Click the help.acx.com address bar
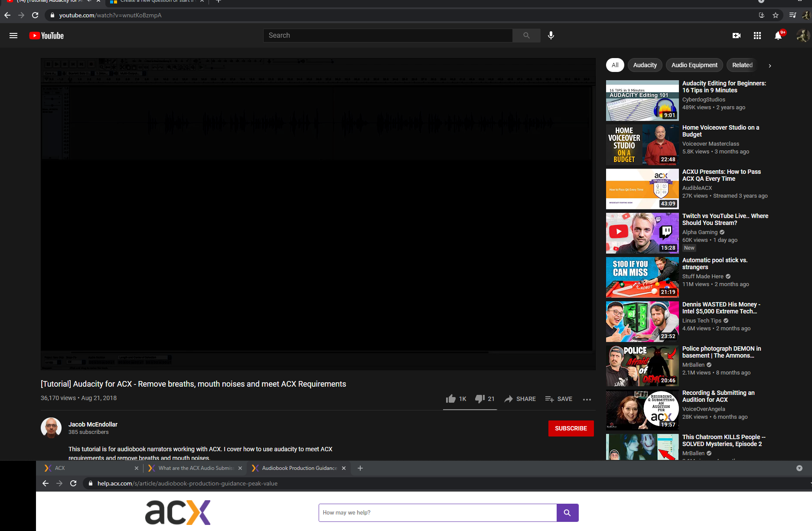 (x=187, y=483)
